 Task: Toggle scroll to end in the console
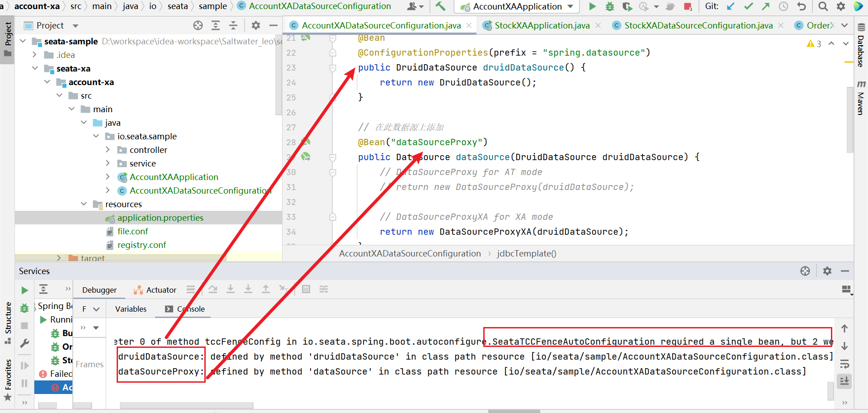[844, 381]
